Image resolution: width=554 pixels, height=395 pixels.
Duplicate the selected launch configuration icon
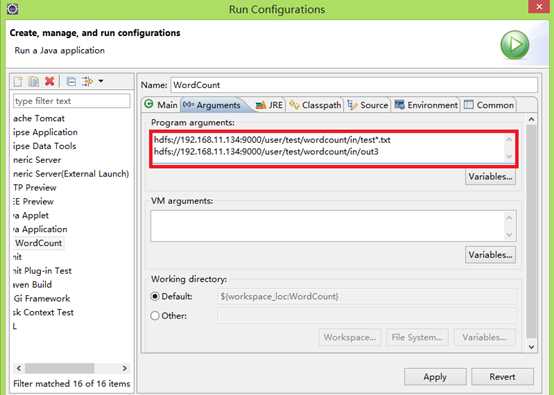pyautogui.click(x=34, y=82)
